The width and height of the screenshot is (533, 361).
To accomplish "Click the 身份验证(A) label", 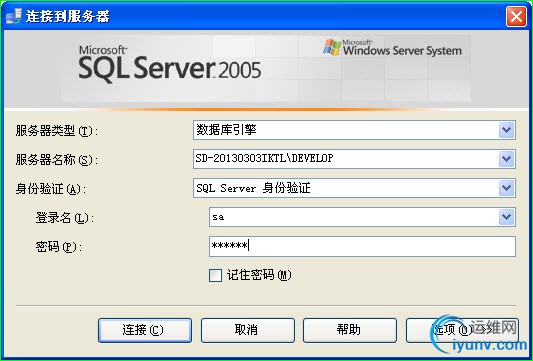I will [x=51, y=189].
